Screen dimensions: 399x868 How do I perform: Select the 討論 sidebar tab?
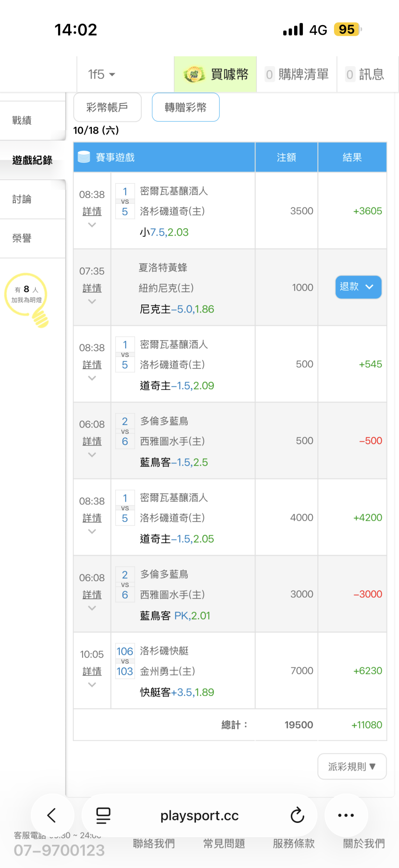pos(22,199)
